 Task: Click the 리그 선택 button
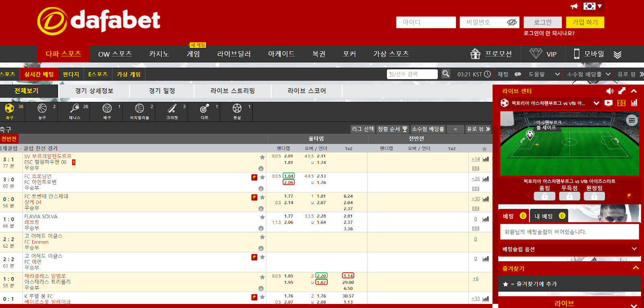[x=363, y=129]
